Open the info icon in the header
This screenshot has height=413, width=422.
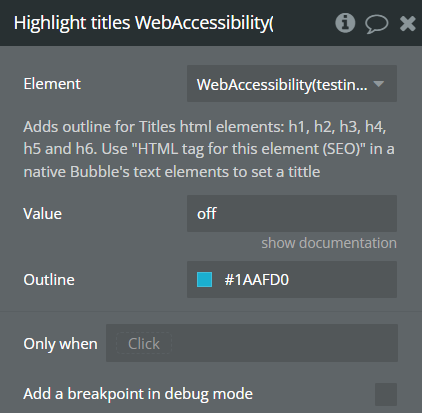345,23
